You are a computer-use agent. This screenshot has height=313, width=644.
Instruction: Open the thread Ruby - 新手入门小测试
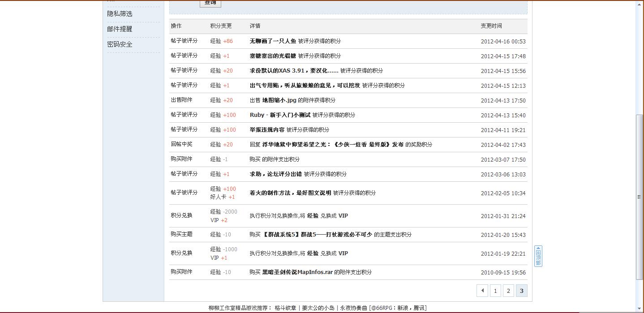[x=280, y=115]
